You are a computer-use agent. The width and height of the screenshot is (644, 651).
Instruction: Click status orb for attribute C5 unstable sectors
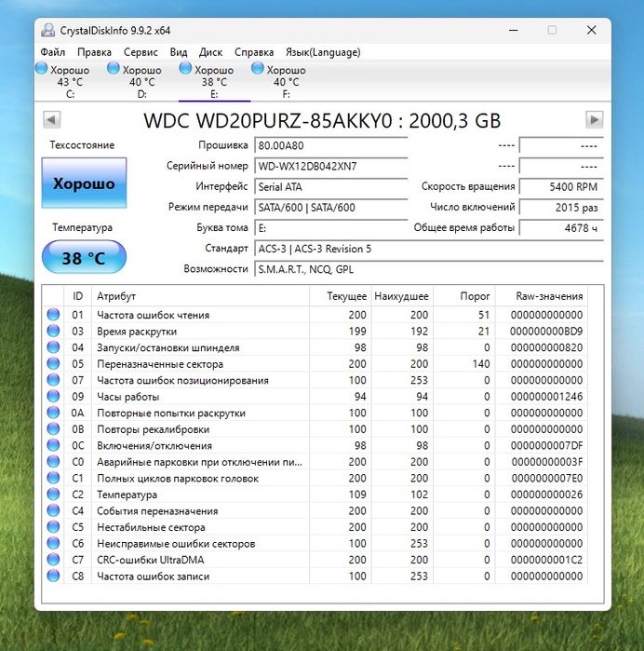tap(53, 527)
